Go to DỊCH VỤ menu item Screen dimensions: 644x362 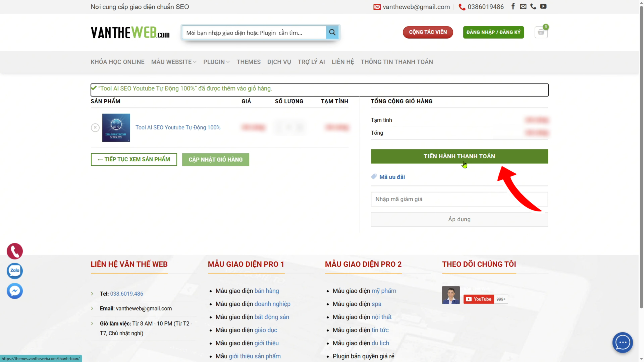279,62
